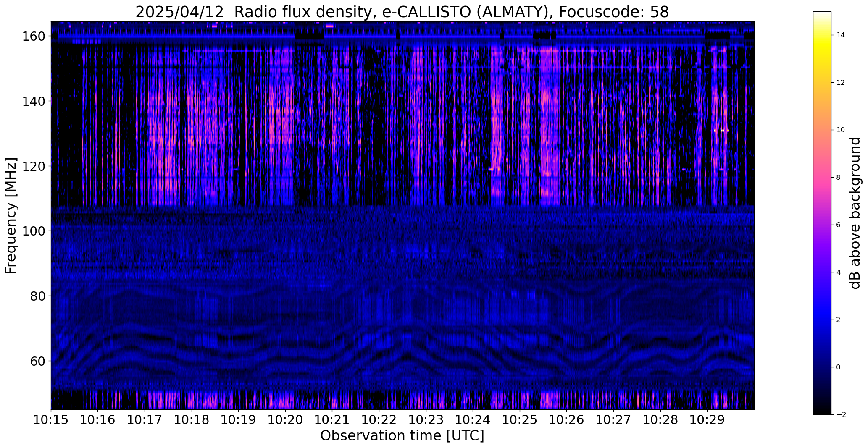Click the 10:24 time tick label

tap(473, 420)
